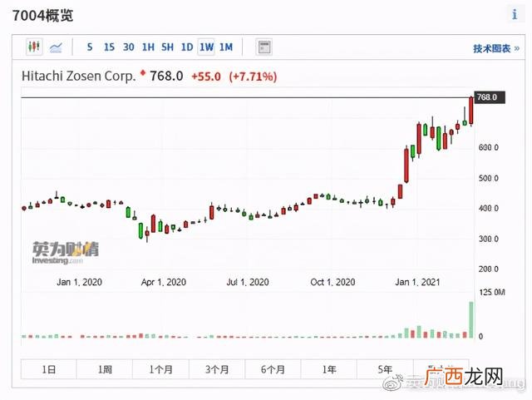Image resolution: width=532 pixels, height=400 pixels.
Task: Click the 768.0 current price tag on axis
Action: (490, 97)
